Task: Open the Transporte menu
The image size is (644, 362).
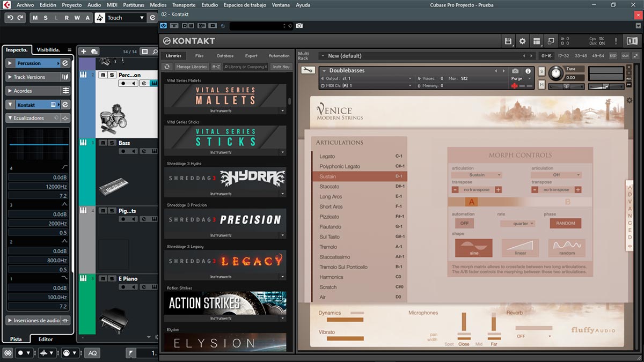Action: pyautogui.click(x=184, y=5)
